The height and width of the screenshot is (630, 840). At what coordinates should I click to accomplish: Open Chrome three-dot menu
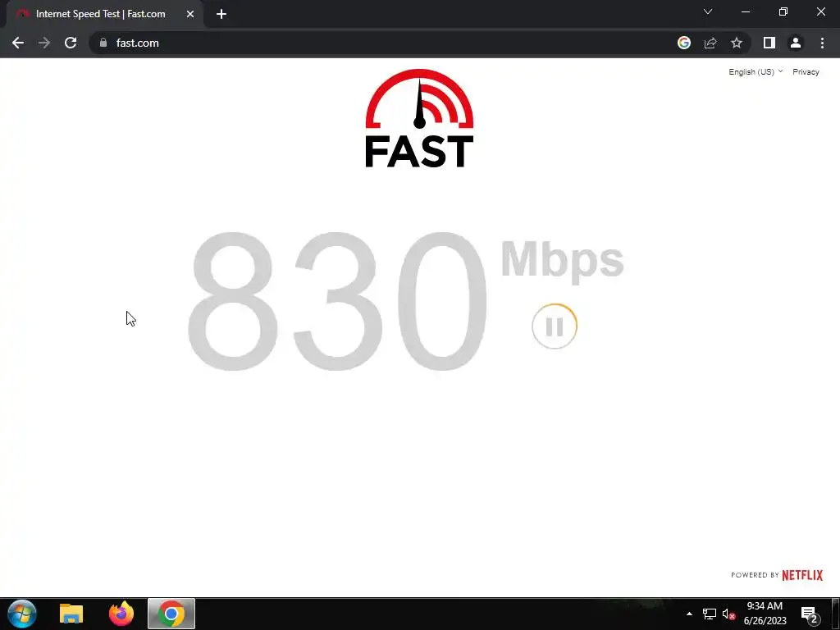pyautogui.click(x=822, y=43)
